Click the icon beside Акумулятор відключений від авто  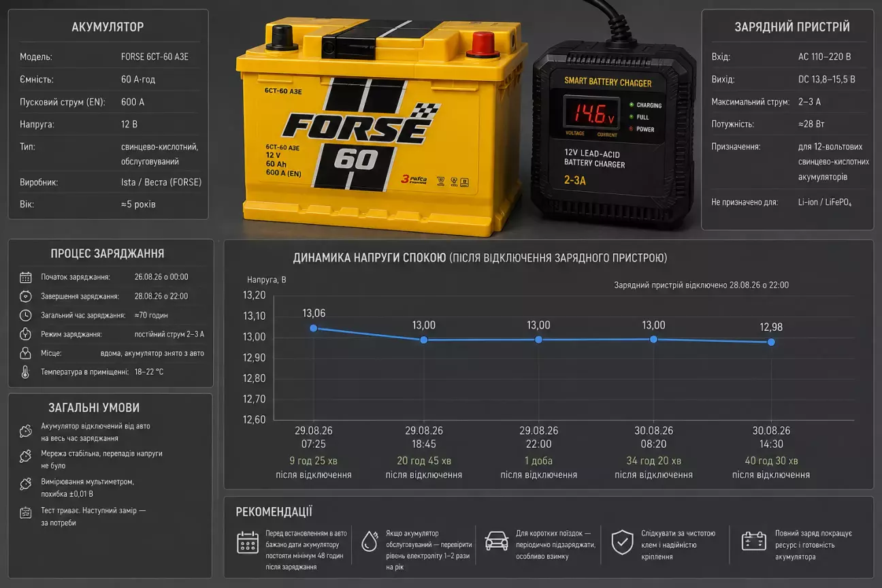(26, 431)
